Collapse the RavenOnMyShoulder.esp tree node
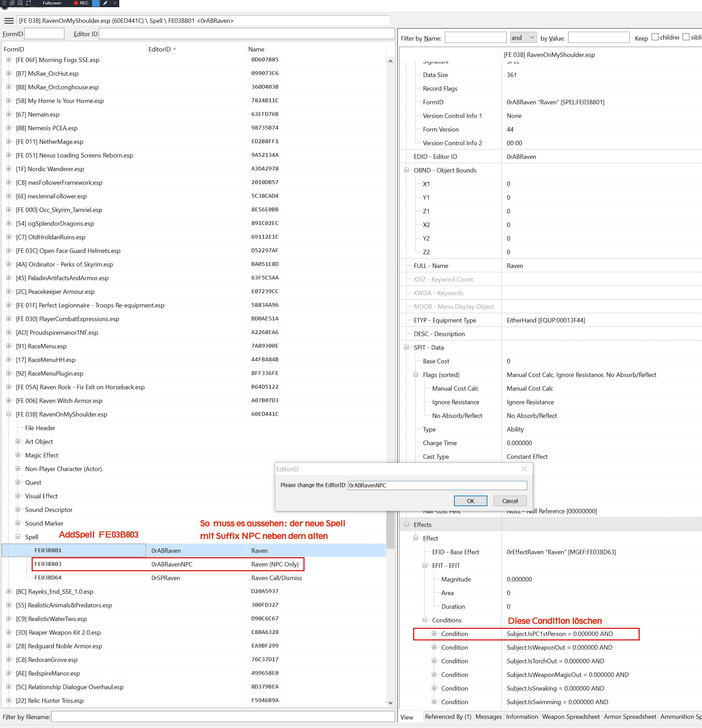The width and height of the screenshot is (702, 728). (9, 414)
